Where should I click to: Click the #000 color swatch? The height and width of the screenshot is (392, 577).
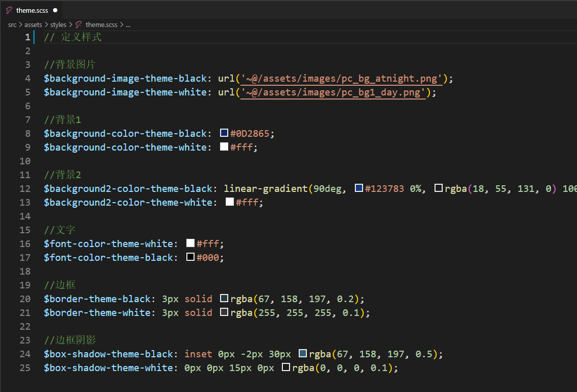coord(190,257)
